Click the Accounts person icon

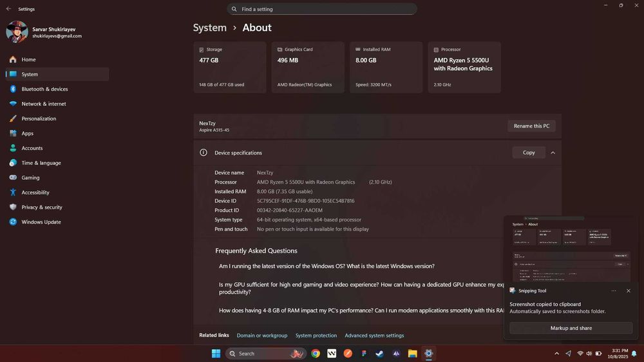tap(13, 148)
